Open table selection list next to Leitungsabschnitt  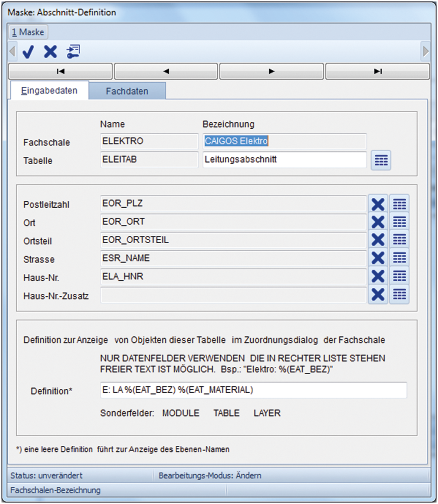[381, 160]
